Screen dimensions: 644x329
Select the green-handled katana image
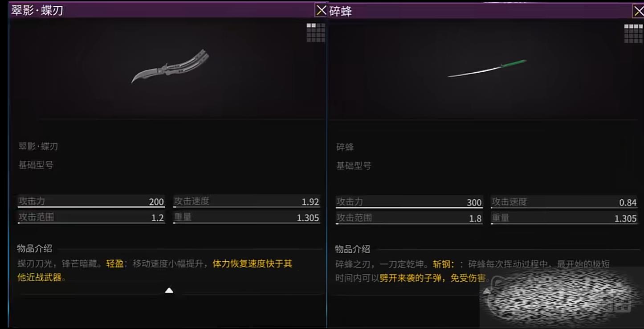coord(487,69)
